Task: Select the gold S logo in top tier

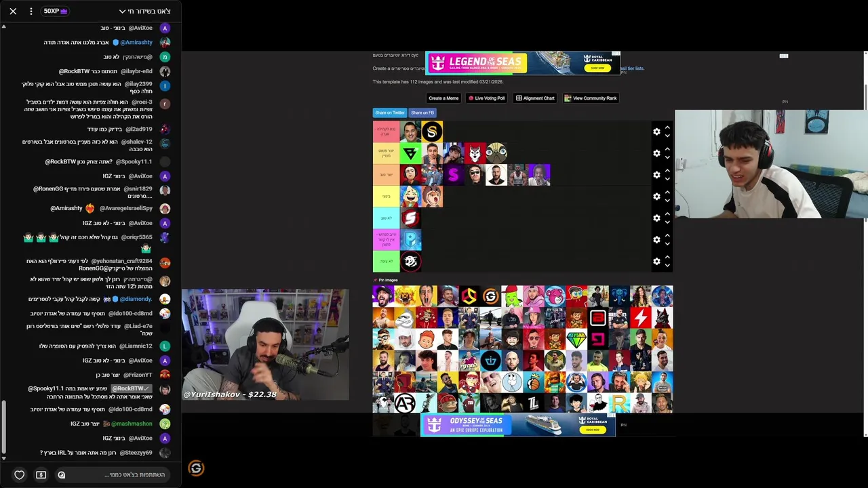Action: click(432, 131)
